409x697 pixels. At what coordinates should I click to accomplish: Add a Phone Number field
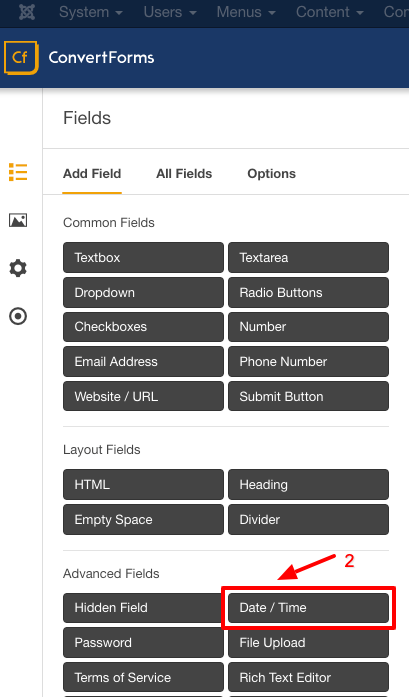[x=309, y=361]
